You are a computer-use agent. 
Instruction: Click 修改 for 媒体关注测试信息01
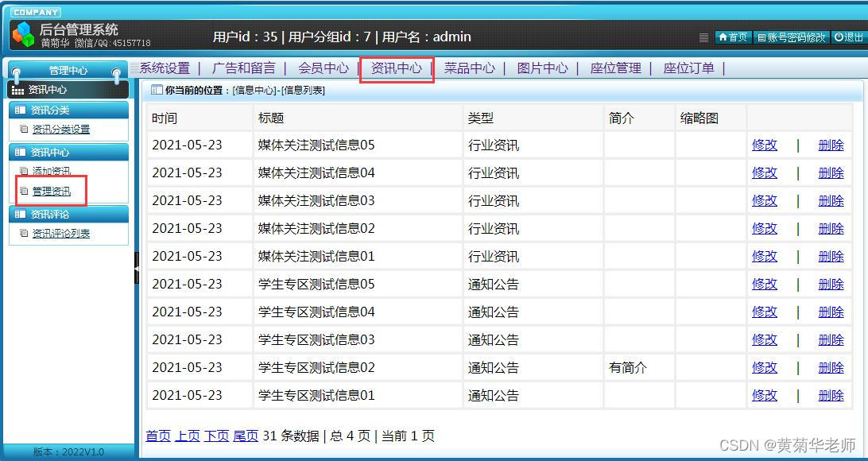click(x=765, y=256)
